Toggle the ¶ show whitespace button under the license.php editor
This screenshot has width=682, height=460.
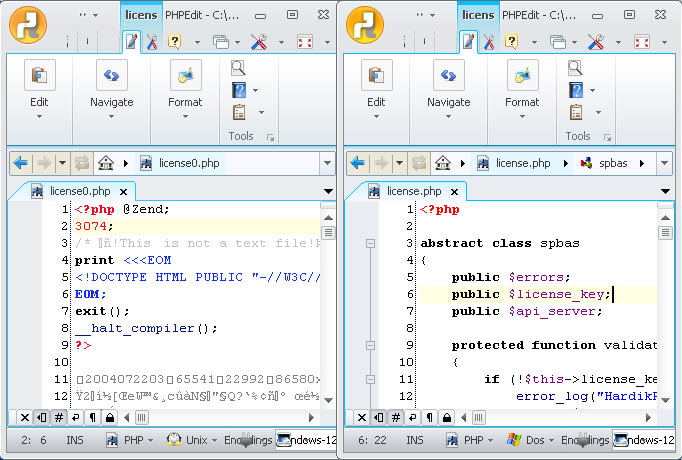click(429, 418)
